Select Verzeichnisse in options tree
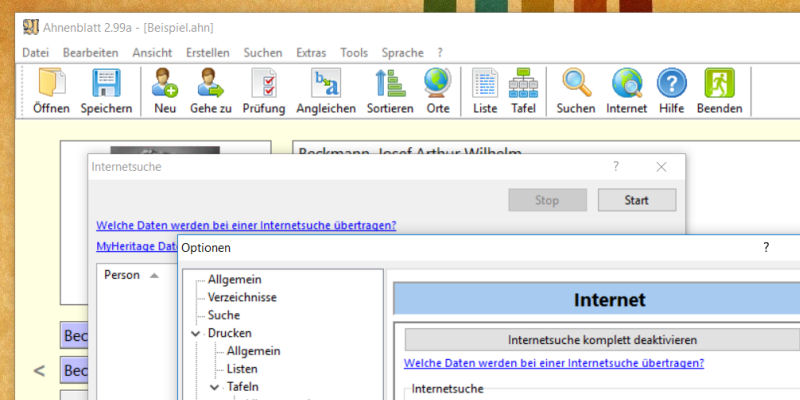Image resolution: width=800 pixels, height=400 pixels. pos(242,297)
